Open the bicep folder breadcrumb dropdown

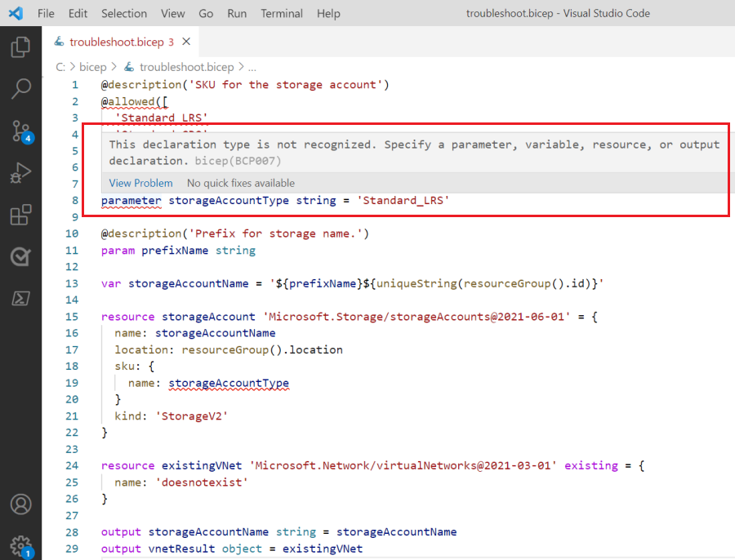pos(96,66)
